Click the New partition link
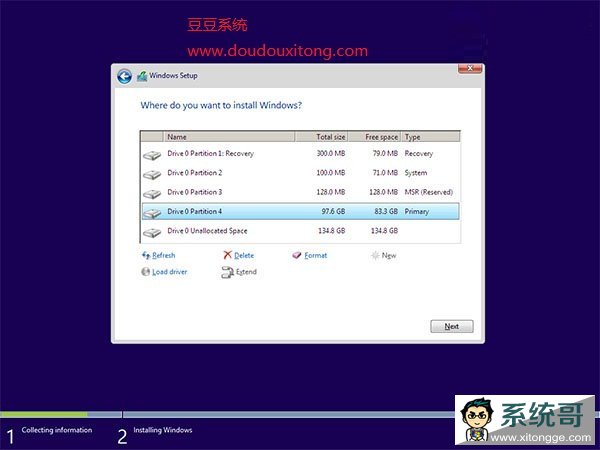The image size is (600, 450). (x=389, y=255)
